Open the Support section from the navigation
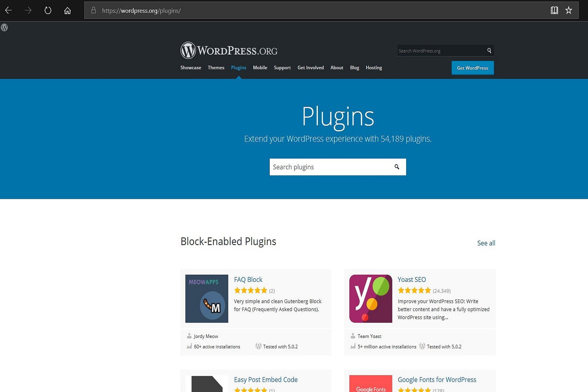588x392 pixels. 282,67
